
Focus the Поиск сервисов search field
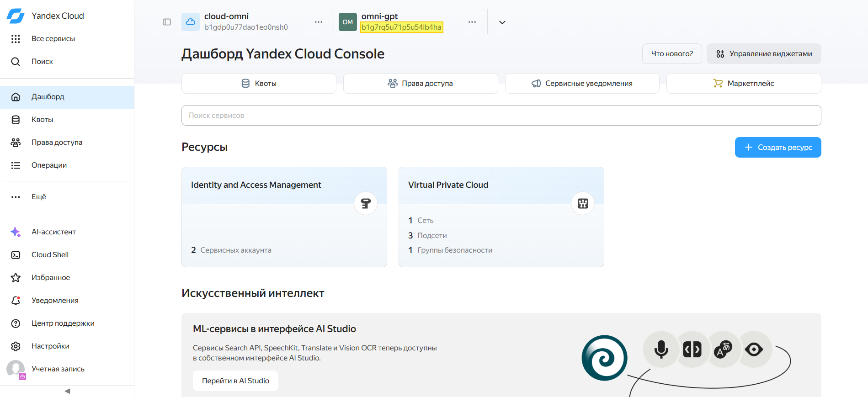(501, 116)
